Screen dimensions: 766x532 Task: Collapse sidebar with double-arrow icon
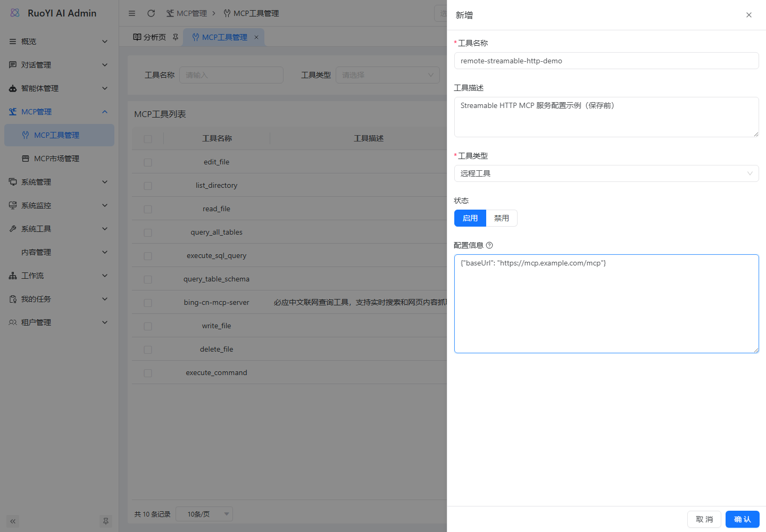tap(13, 521)
